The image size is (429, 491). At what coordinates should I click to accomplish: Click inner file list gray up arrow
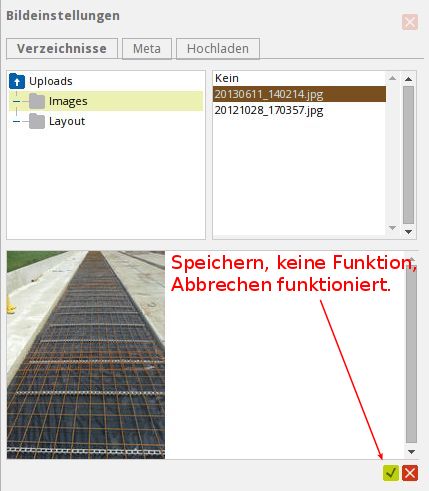click(392, 78)
